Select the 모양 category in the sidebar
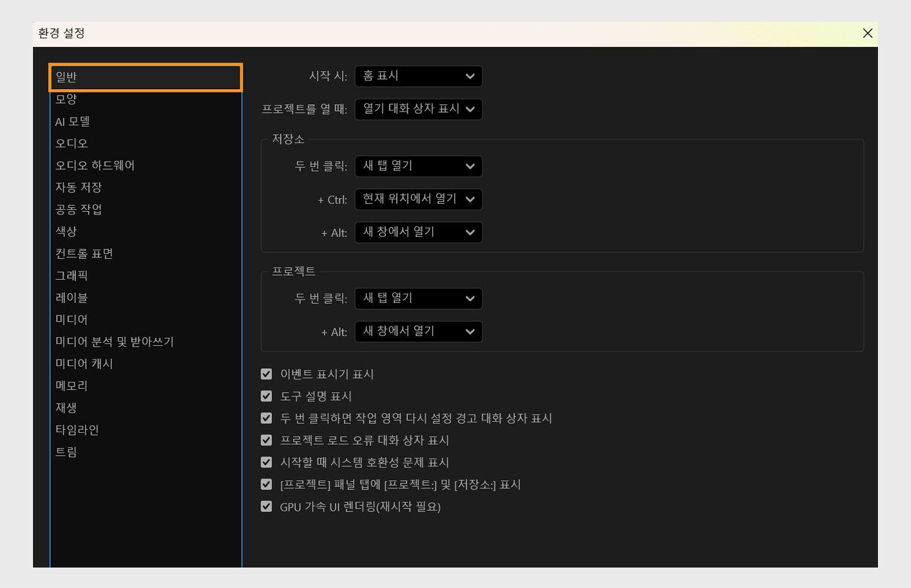The height and width of the screenshot is (588, 911). (67, 98)
